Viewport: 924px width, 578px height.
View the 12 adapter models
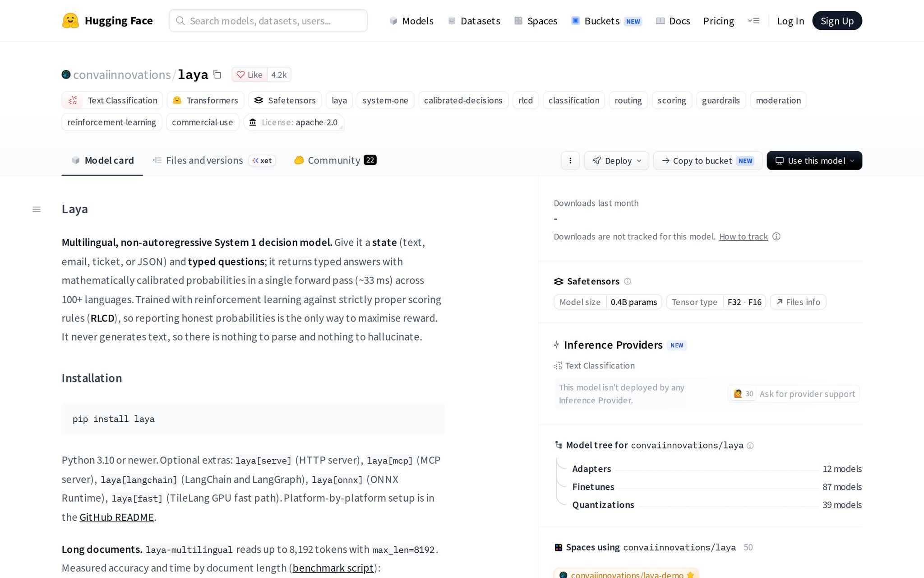[x=842, y=469]
